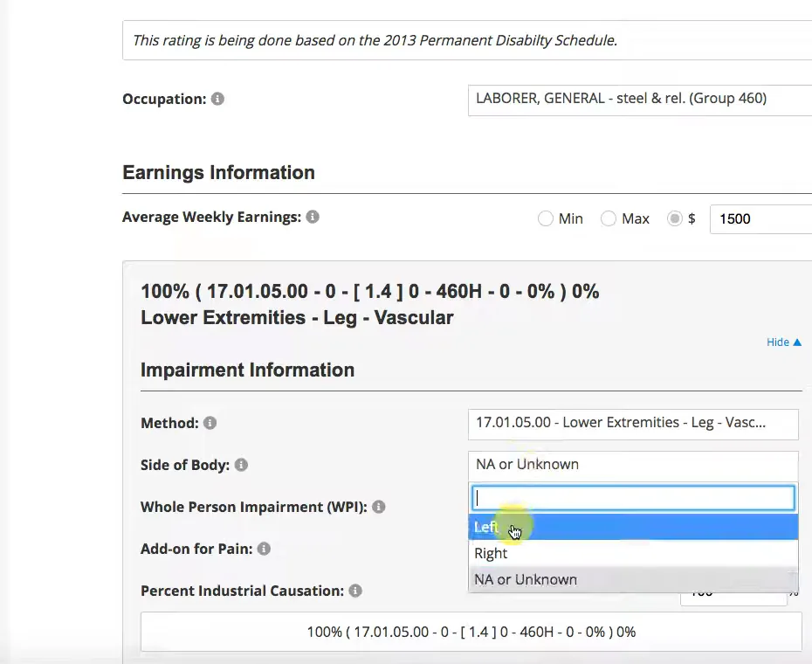
Task: Open Percent Industrial Causation info icon
Action: (x=355, y=591)
